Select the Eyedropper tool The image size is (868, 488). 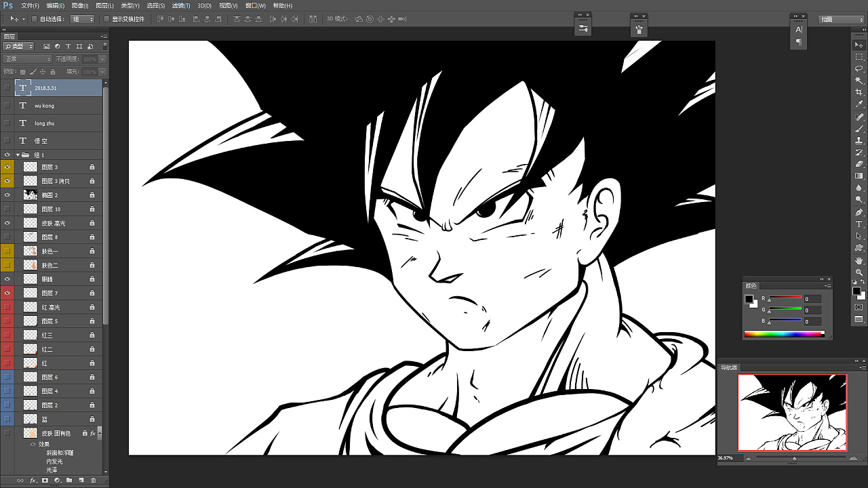(859, 104)
